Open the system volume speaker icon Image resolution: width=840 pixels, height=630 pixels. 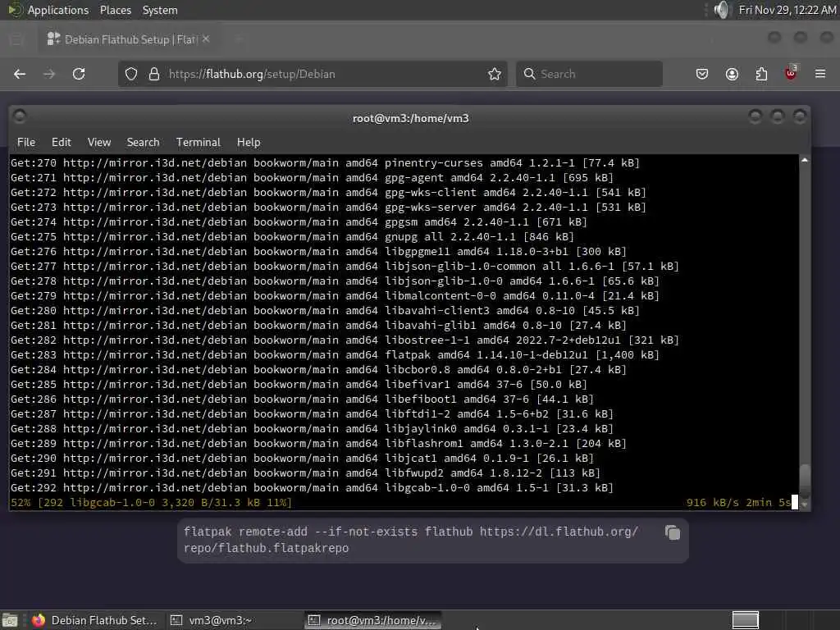tap(722, 10)
